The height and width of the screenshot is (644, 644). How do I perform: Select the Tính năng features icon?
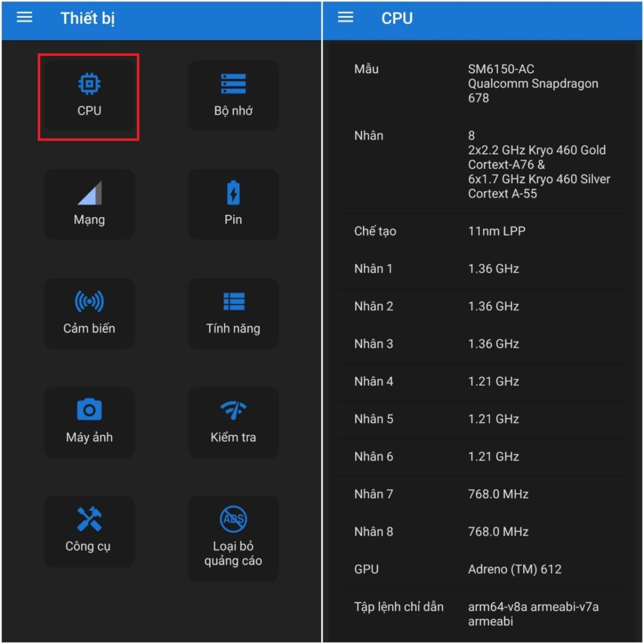pyautogui.click(x=233, y=313)
